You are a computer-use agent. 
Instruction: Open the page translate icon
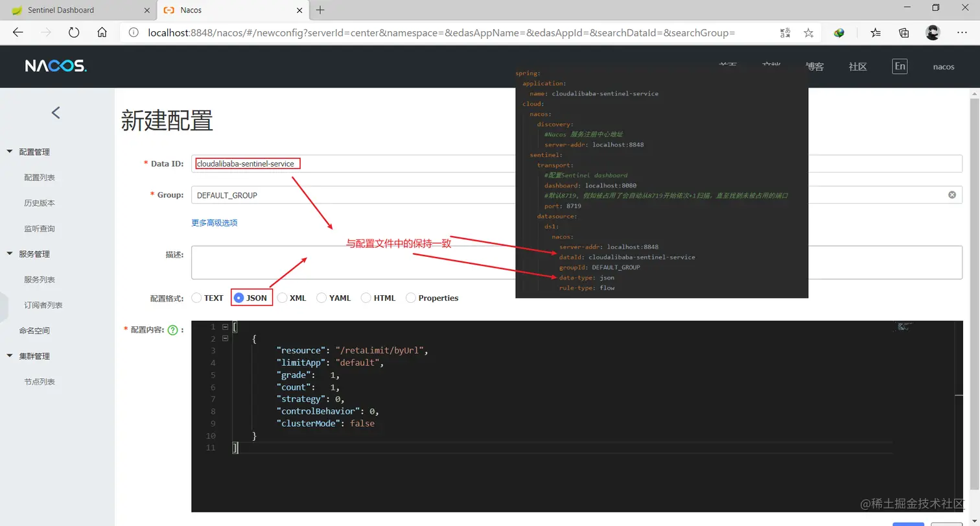(x=786, y=32)
